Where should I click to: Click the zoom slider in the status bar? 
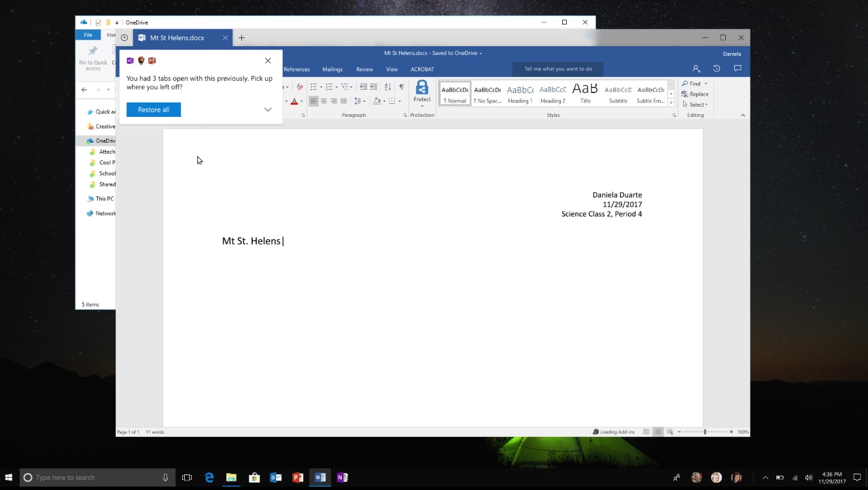click(705, 431)
